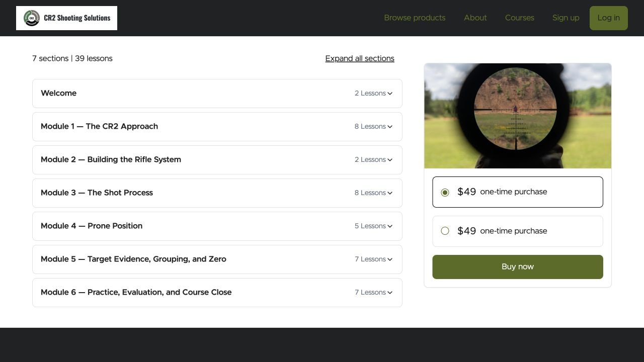Expand Module 1 — The CR2 Approach
The width and height of the screenshot is (644, 362).
(217, 127)
